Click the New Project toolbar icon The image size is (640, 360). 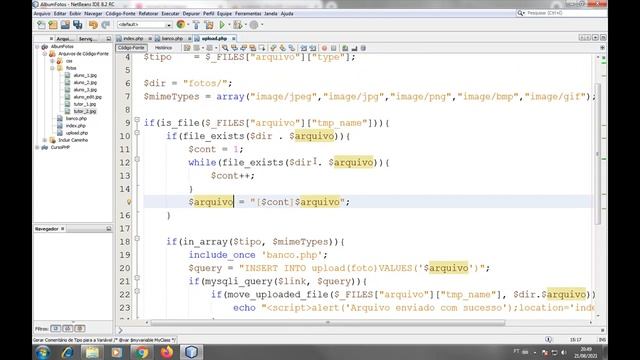pos(53,25)
